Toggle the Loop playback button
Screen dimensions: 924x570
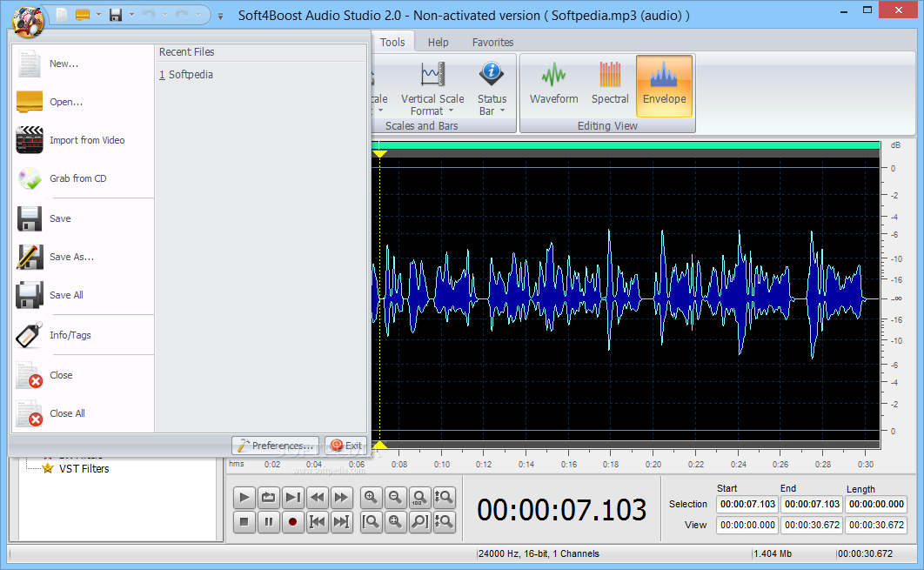(268, 498)
